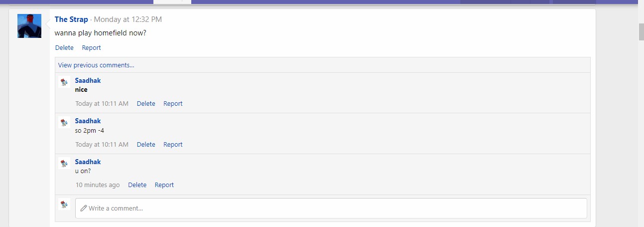
Task: Click Saadhak's avatar beside 'u on?' comment
Action: tap(64, 163)
